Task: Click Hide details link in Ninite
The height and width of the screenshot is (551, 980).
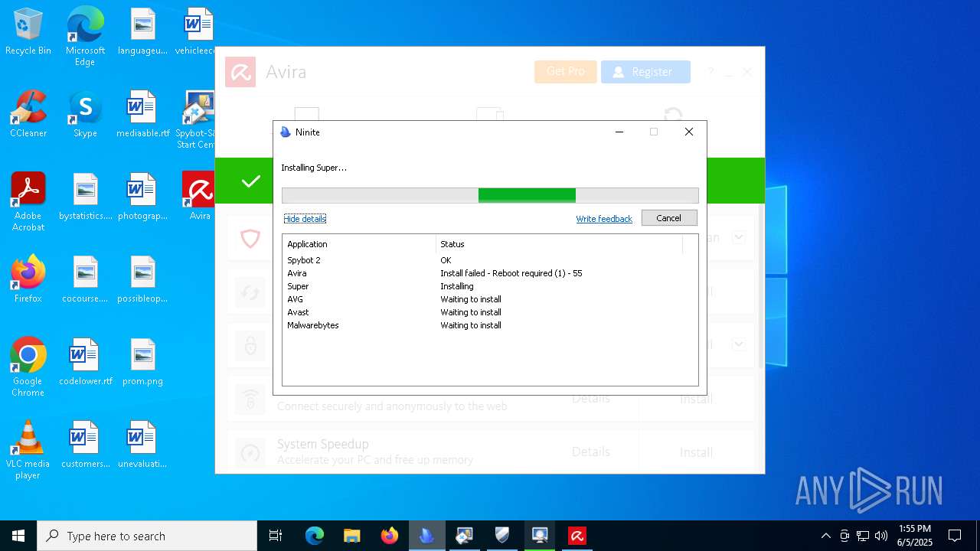Action: point(305,219)
